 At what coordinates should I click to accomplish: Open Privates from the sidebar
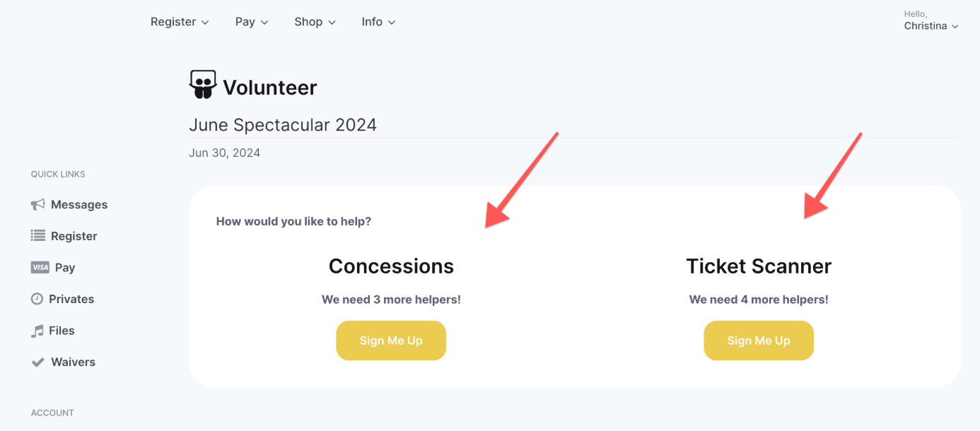[71, 299]
